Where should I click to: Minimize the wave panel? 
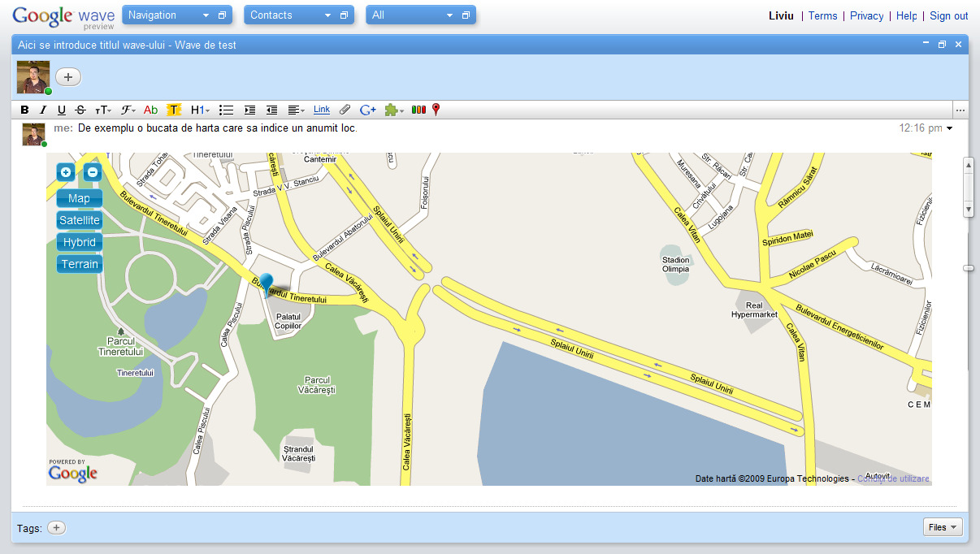tap(926, 44)
